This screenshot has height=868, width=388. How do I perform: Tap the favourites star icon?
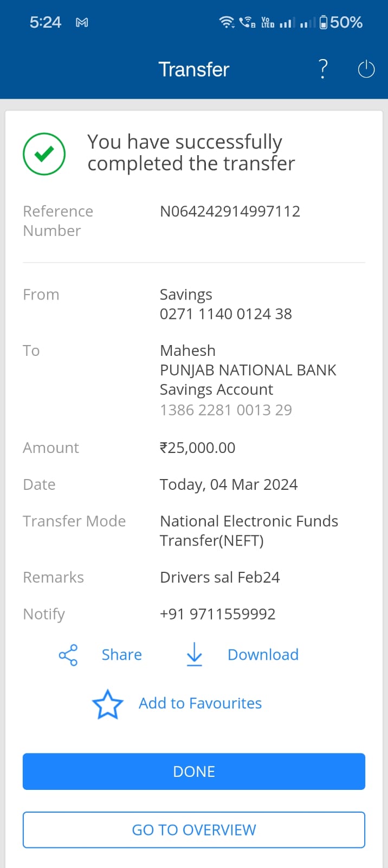[x=108, y=704]
